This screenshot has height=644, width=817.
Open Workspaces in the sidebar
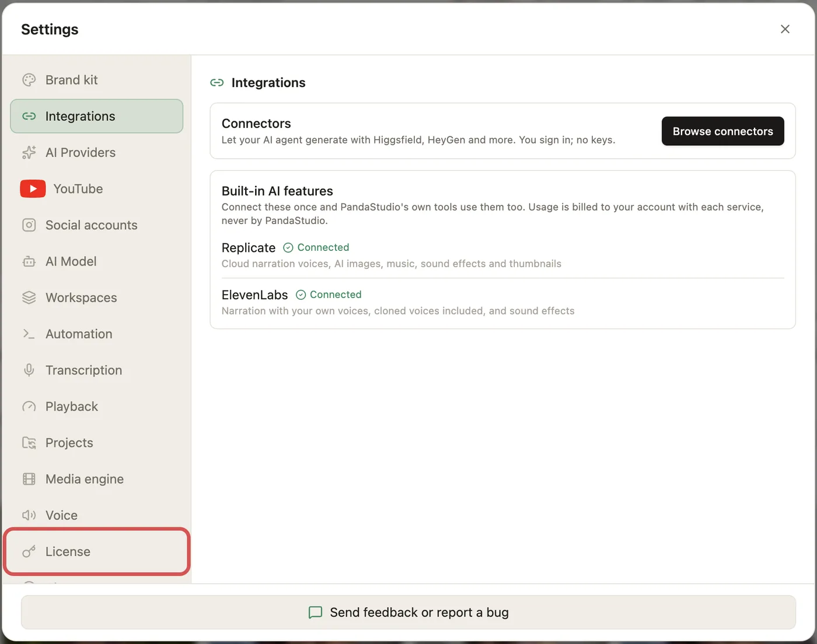coord(96,297)
